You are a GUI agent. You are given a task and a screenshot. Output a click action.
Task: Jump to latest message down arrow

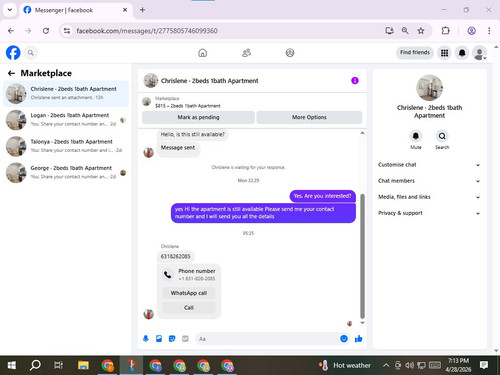[362, 323]
